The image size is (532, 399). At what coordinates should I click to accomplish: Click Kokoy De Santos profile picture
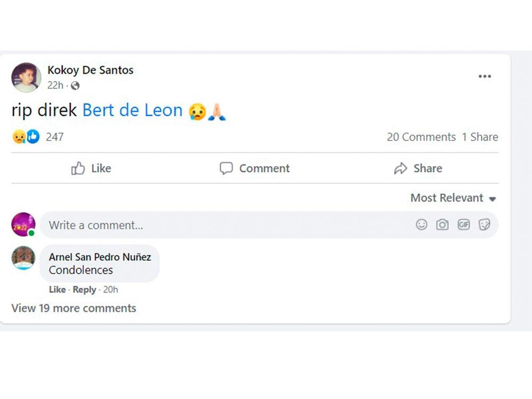point(26,77)
